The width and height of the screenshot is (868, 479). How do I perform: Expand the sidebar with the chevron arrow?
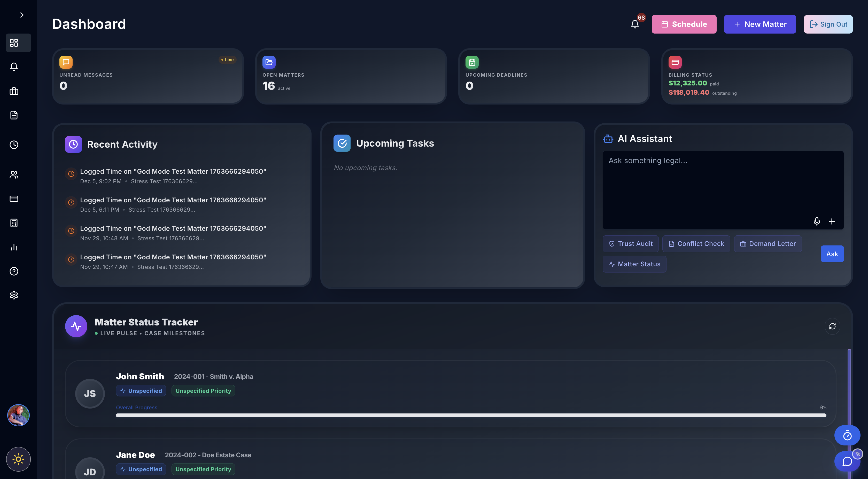tap(21, 15)
